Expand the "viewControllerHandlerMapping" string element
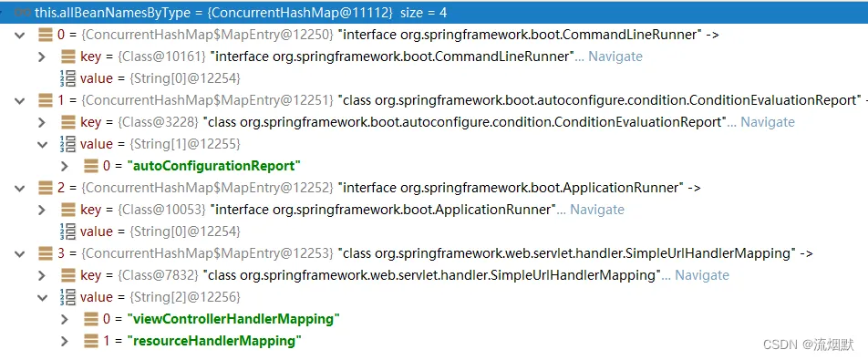Image resolution: width=868 pixels, height=360 pixels. tap(64, 319)
